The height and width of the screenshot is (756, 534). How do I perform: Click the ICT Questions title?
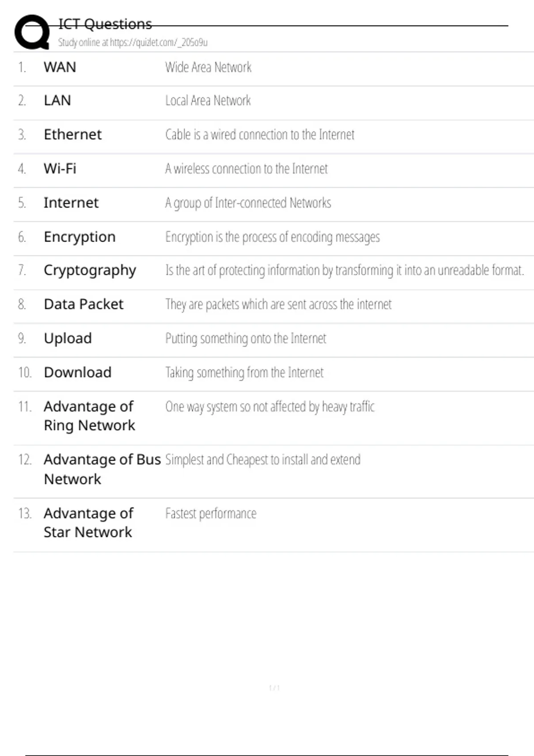tap(105, 24)
